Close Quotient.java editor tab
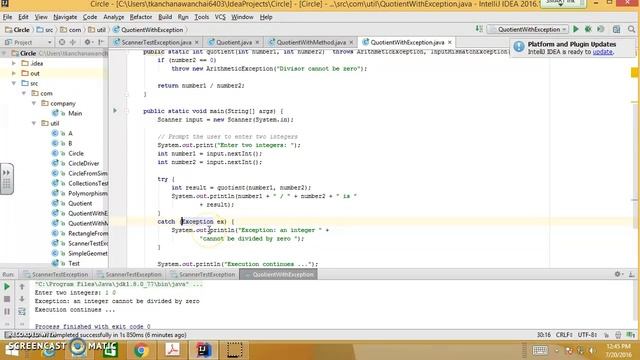 (257, 42)
